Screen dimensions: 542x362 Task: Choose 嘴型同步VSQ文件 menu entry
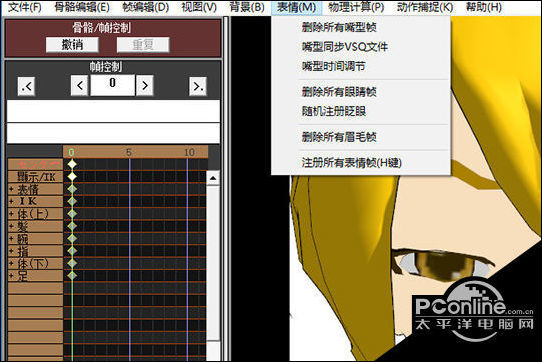(x=345, y=47)
